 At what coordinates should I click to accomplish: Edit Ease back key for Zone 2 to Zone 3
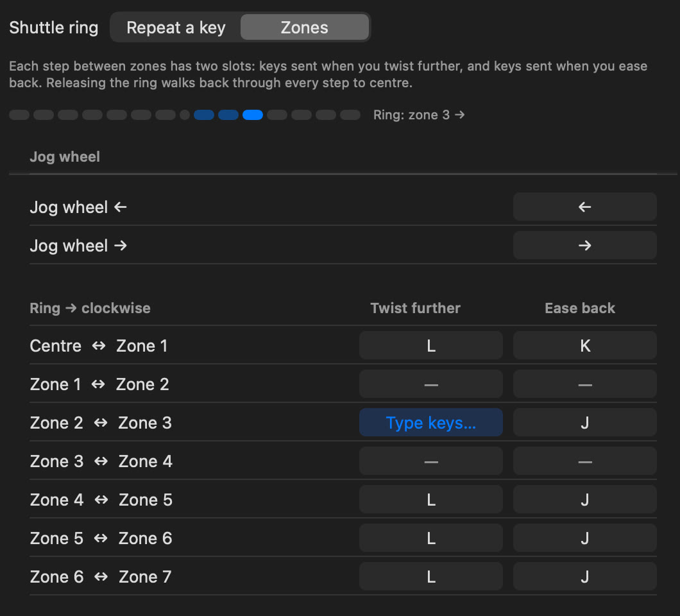584,422
